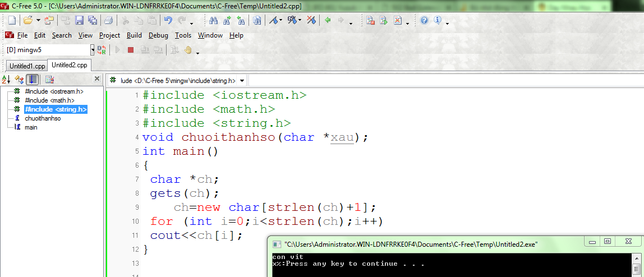This screenshot has height=277, width=644.
Task: Expand the symbol navigation dropdown above editor
Action: click(x=242, y=81)
